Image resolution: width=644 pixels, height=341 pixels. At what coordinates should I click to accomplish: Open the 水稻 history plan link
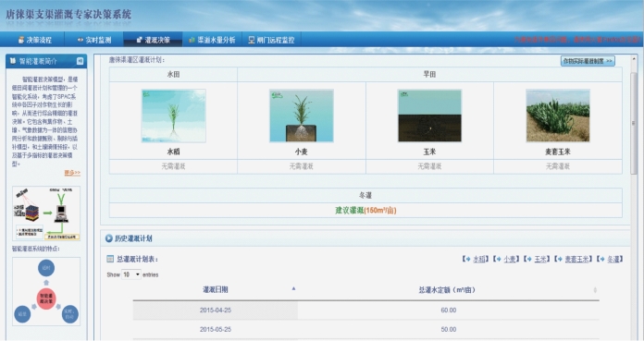[479, 259]
